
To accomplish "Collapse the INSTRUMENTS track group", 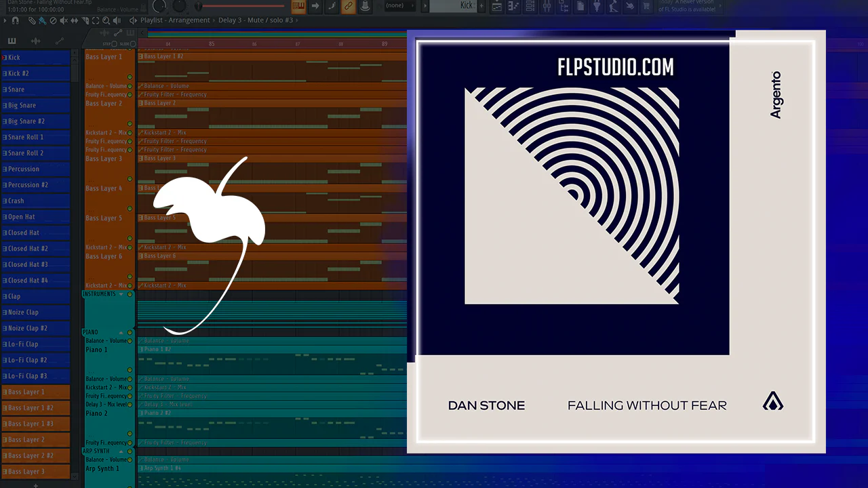I will pyautogui.click(x=122, y=294).
